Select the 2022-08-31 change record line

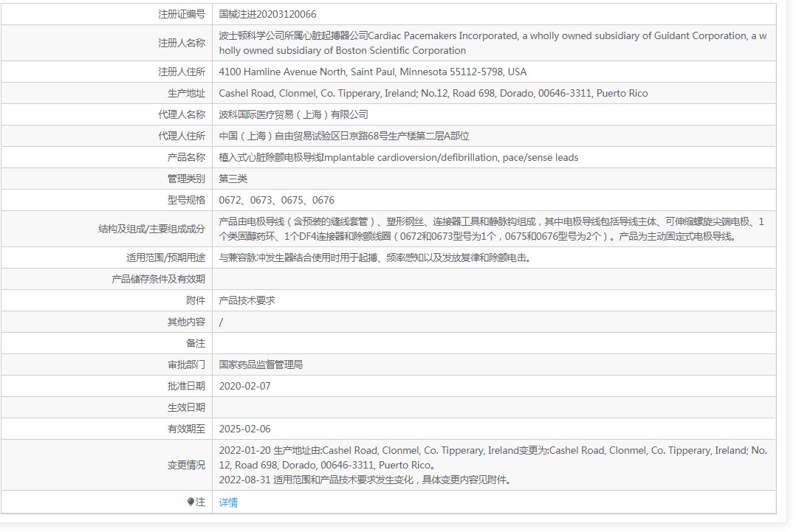[365, 480]
